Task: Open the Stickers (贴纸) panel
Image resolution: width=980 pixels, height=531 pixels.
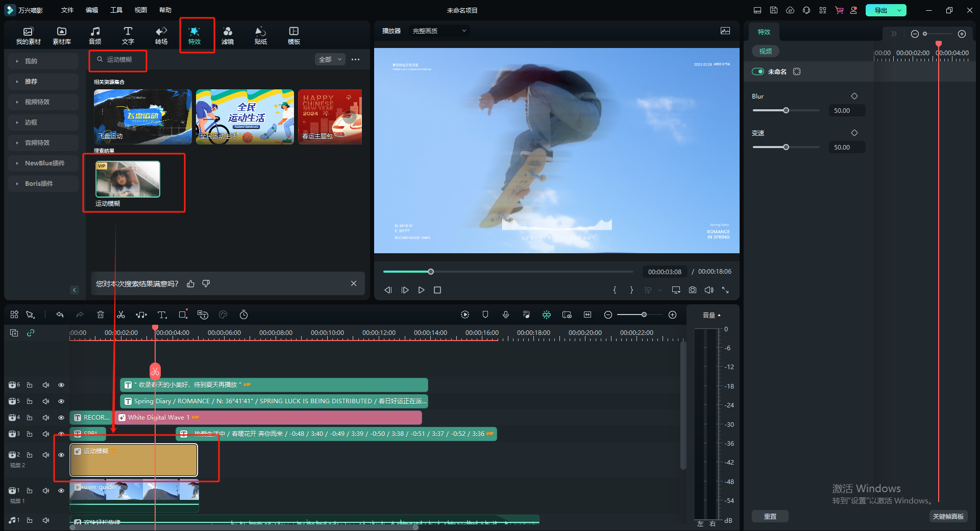Action: click(x=260, y=35)
